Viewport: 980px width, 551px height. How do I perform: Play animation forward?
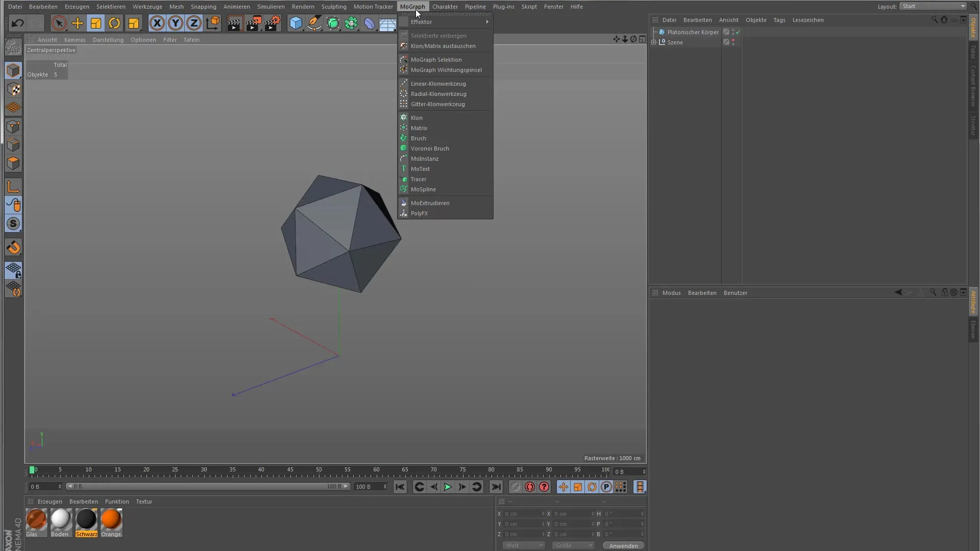tap(448, 487)
